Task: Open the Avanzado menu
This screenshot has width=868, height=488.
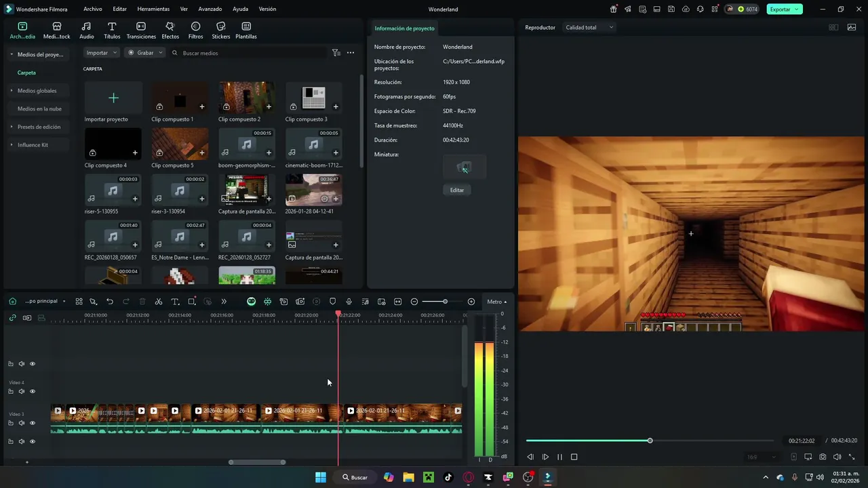Action: tap(210, 9)
